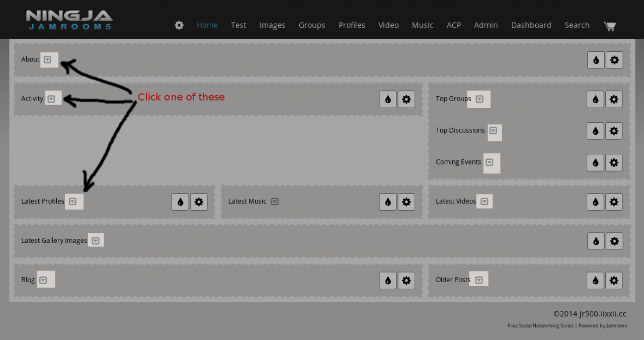Open gear settings for Latest Music
644x340 pixels.
click(406, 202)
